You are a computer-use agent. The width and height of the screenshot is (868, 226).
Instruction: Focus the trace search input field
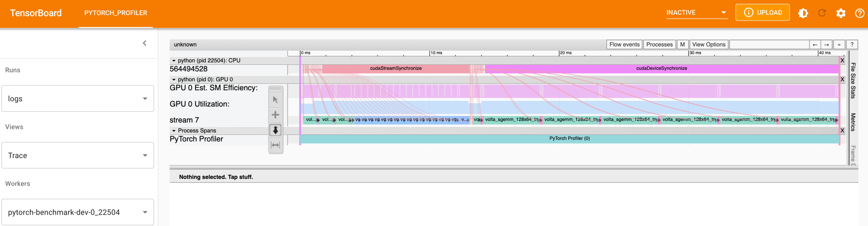click(769, 45)
